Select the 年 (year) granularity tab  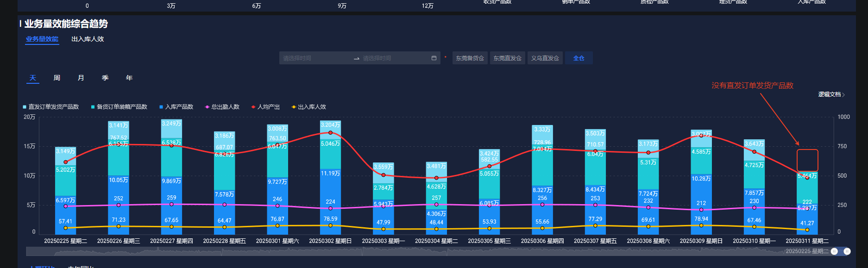tap(129, 78)
